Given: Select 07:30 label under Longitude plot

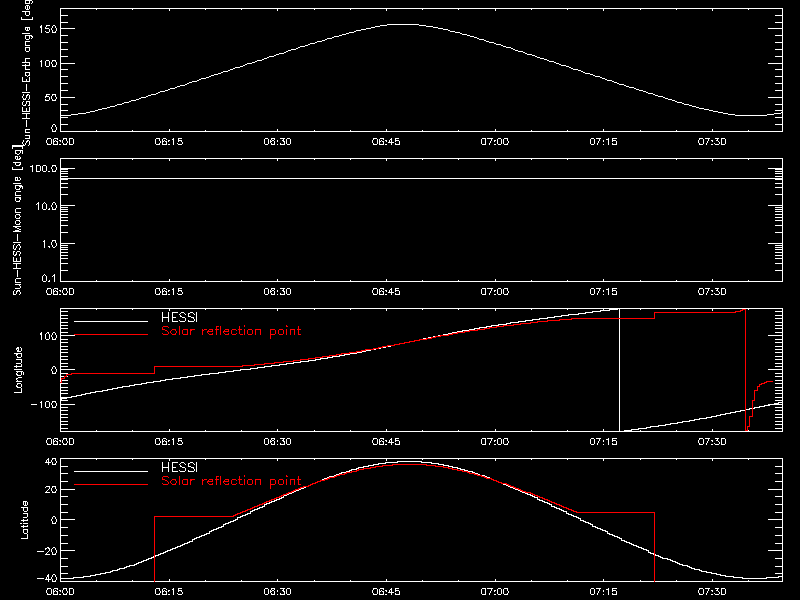Looking at the screenshot, I should pyautogui.click(x=712, y=441).
